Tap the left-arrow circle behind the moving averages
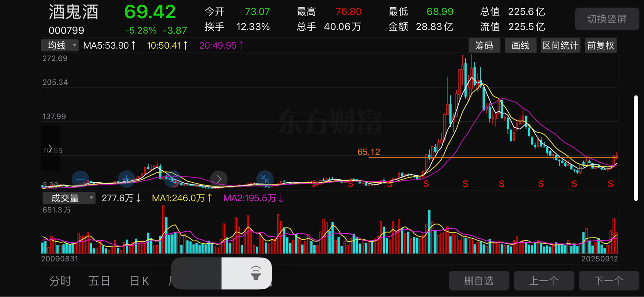 point(173,179)
